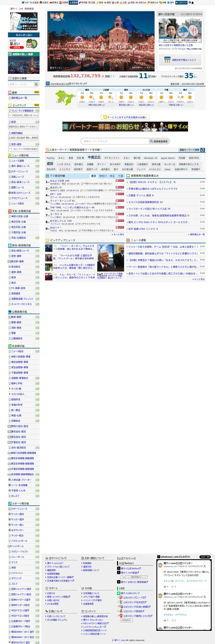This screenshot has width=215, height=644.
Task: Open the info circle icon beside login
Action: [190, 3]
